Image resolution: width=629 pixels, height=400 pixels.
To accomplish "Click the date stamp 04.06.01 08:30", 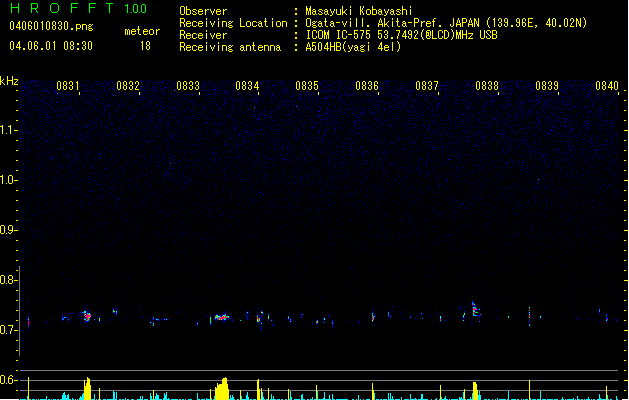I will coord(51,46).
